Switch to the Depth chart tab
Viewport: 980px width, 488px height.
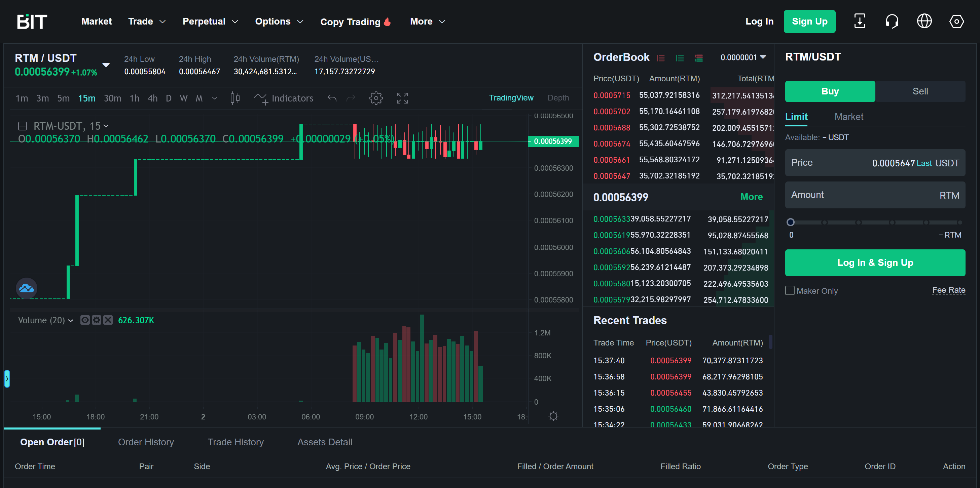(558, 98)
